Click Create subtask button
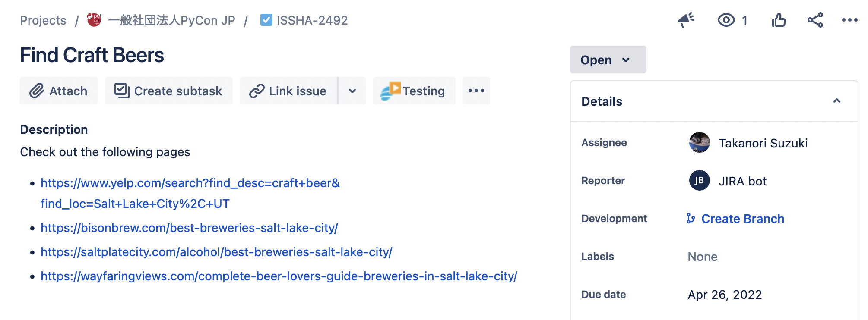The image size is (868, 320). point(168,91)
